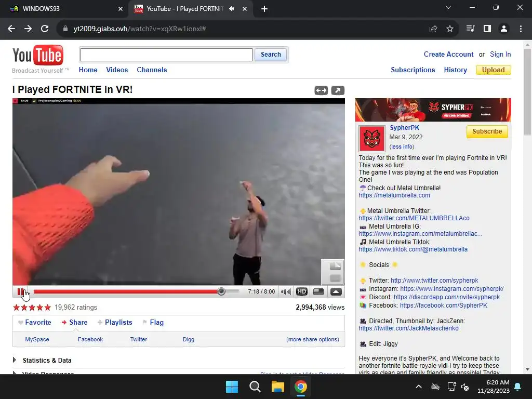Reload the page

tap(45, 29)
